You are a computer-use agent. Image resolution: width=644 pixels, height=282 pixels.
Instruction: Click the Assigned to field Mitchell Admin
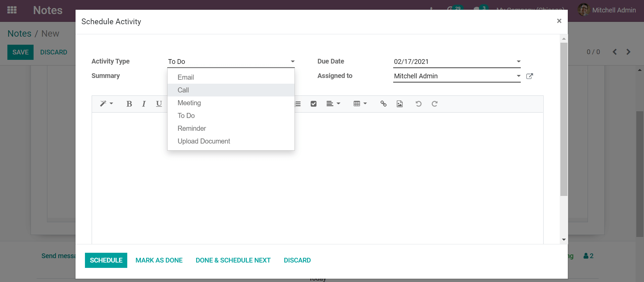tap(457, 76)
